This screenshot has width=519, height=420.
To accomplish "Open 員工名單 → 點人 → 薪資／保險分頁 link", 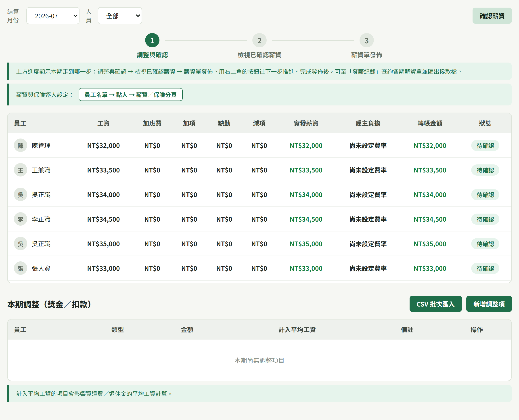I will pyautogui.click(x=131, y=94).
